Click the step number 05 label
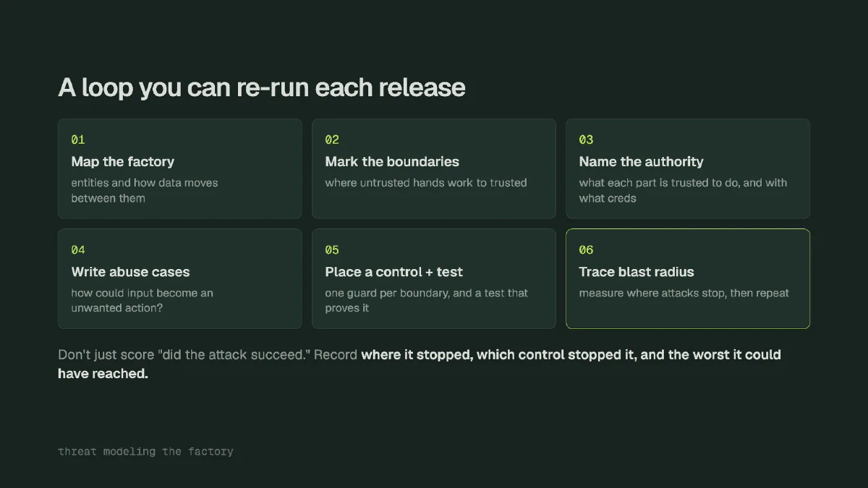Image resolution: width=868 pixels, height=488 pixels. tap(332, 250)
